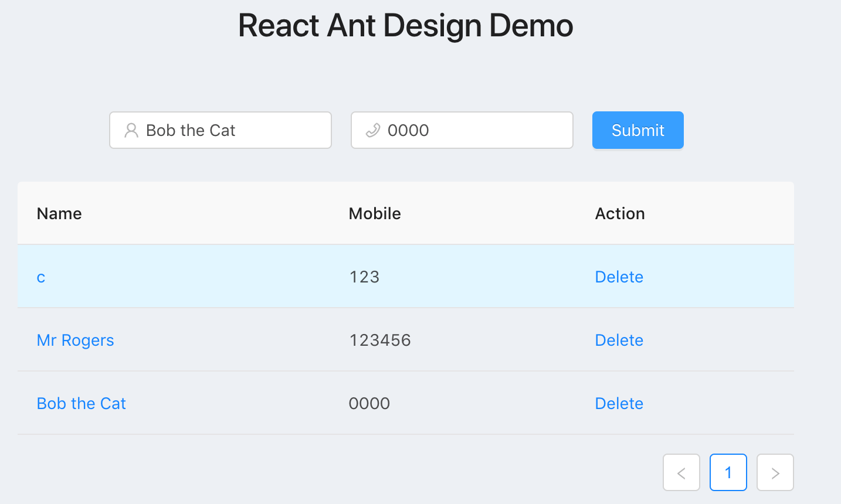
Task: Delete the row named c
Action: coord(619,277)
